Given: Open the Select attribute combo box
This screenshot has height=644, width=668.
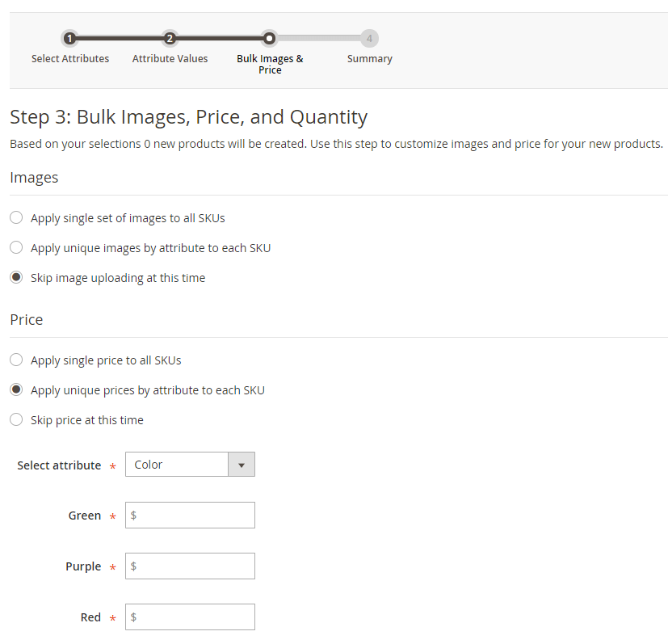Looking at the screenshot, I should click(x=176, y=464).
